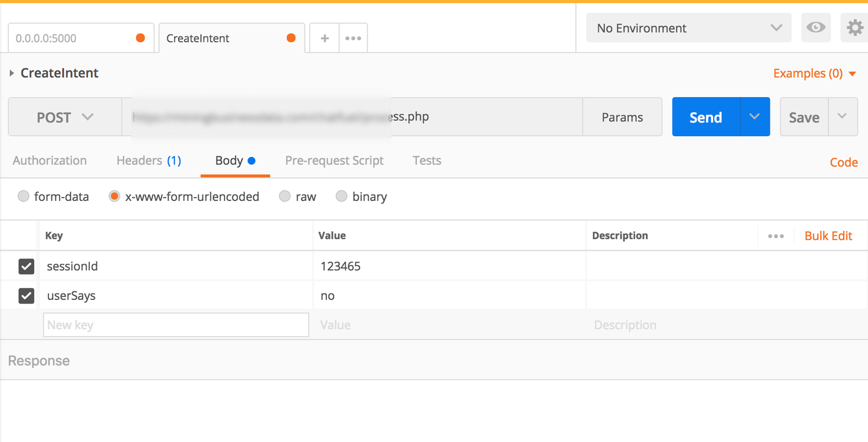Select the raw body type radio
The image size is (868, 442).
click(285, 196)
